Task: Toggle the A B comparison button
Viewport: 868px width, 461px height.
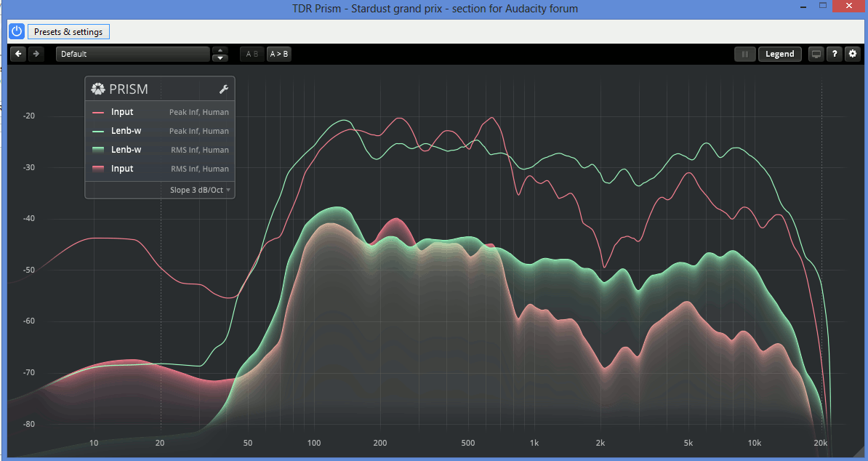Action: [252, 54]
